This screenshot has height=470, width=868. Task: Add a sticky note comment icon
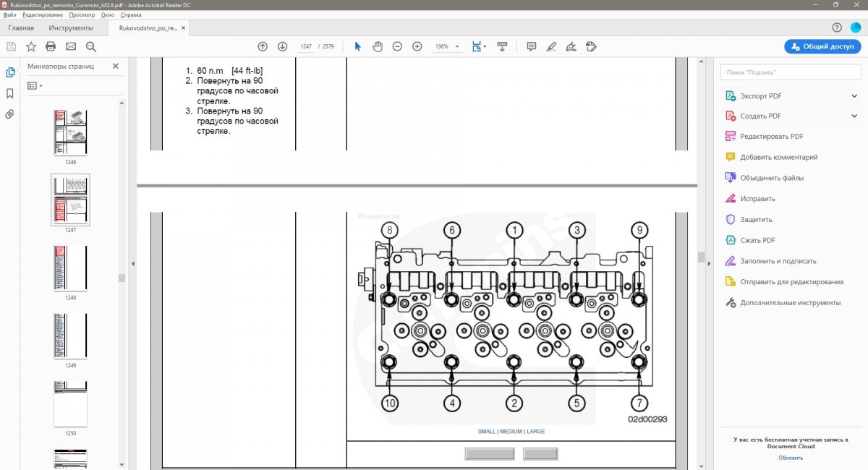tap(532, 46)
